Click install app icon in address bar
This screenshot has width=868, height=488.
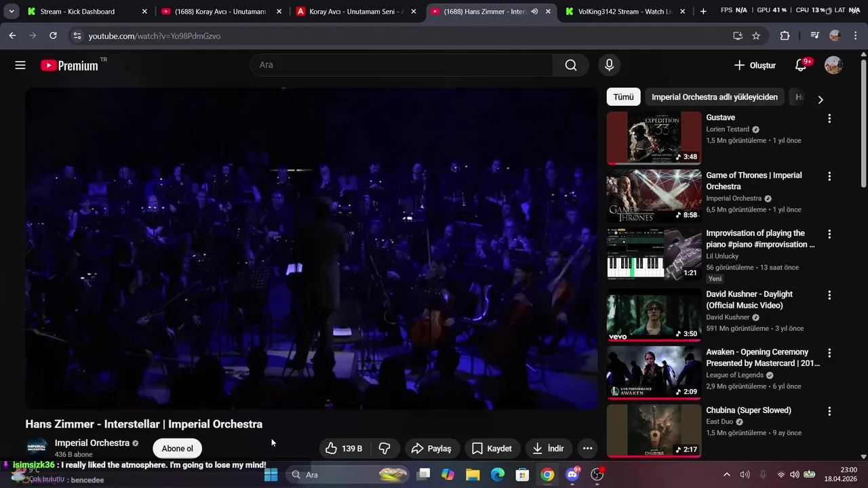point(738,36)
